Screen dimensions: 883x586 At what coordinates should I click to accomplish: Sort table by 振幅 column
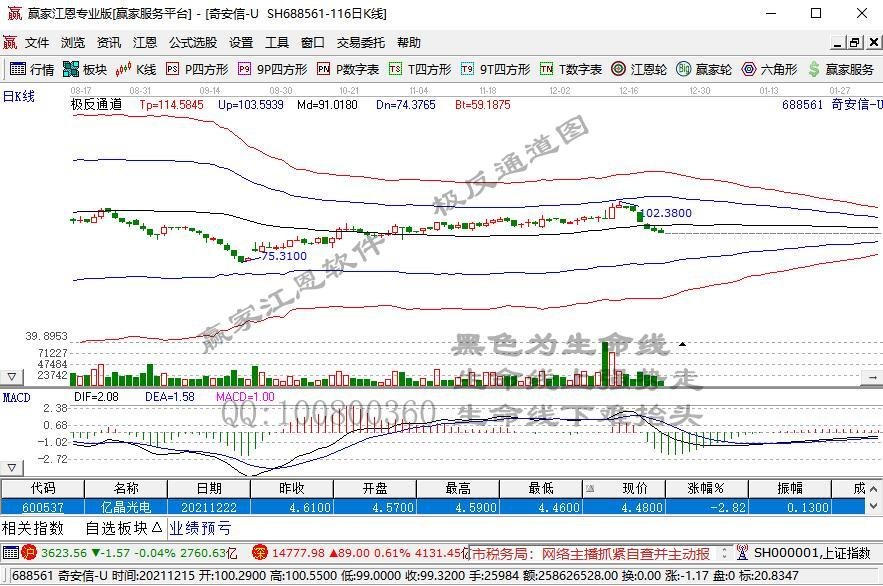point(790,488)
